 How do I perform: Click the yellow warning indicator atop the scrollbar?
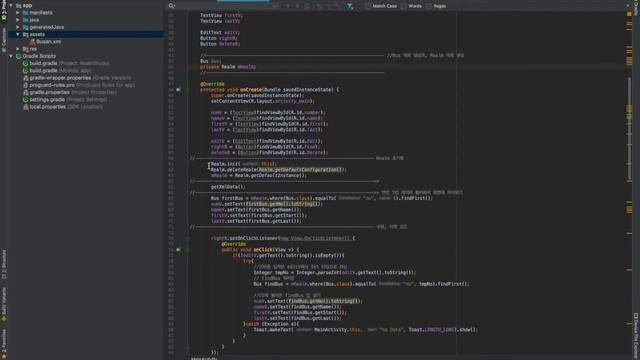[x=629, y=14]
